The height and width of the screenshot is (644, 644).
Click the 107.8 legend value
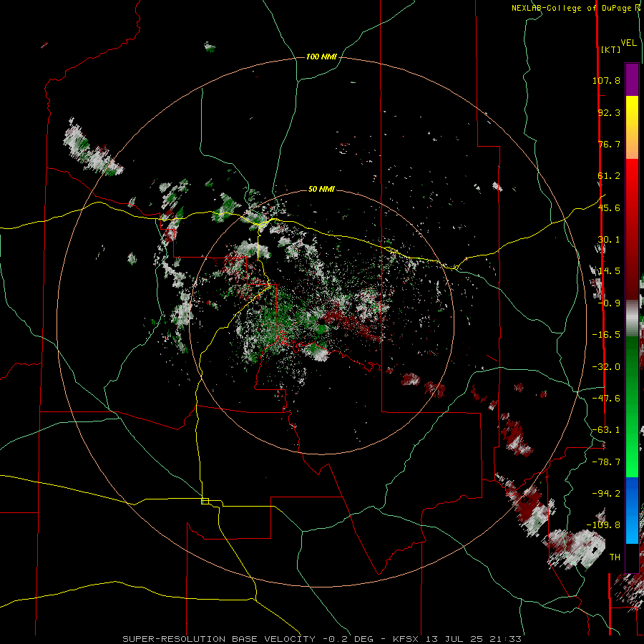[x=606, y=80]
